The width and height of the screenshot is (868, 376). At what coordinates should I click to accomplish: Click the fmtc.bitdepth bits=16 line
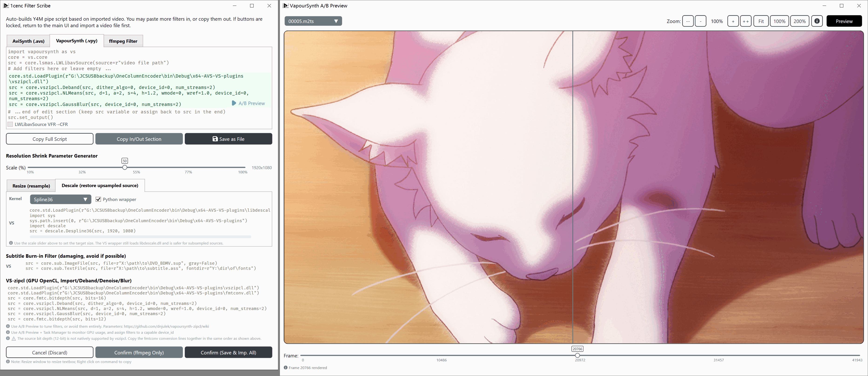pos(57,298)
